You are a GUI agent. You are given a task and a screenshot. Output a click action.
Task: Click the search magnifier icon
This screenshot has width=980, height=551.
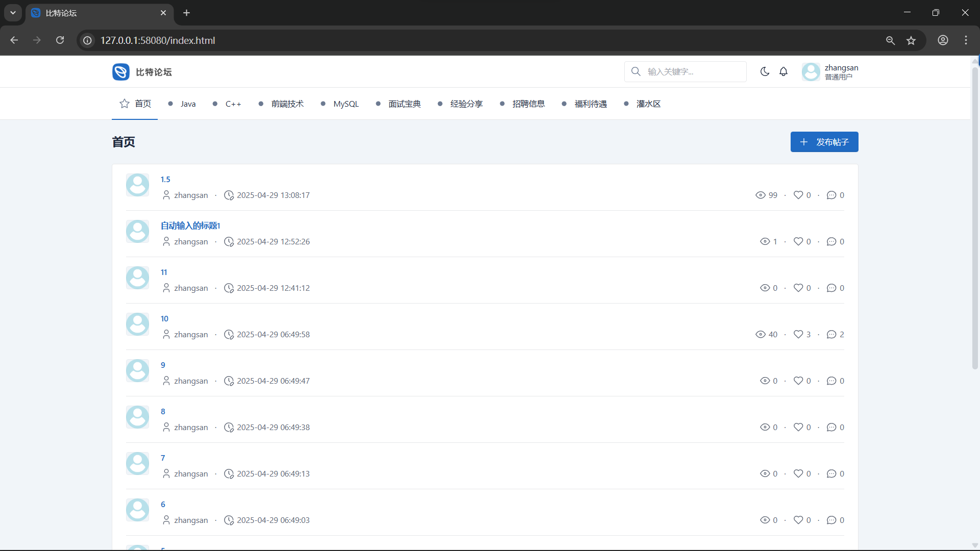click(x=636, y=71)
